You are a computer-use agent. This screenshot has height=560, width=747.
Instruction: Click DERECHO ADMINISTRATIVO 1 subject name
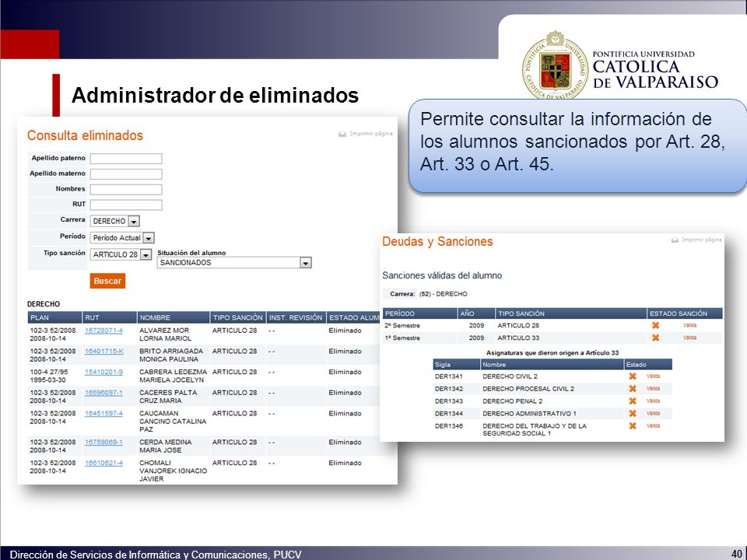[529, 413]
